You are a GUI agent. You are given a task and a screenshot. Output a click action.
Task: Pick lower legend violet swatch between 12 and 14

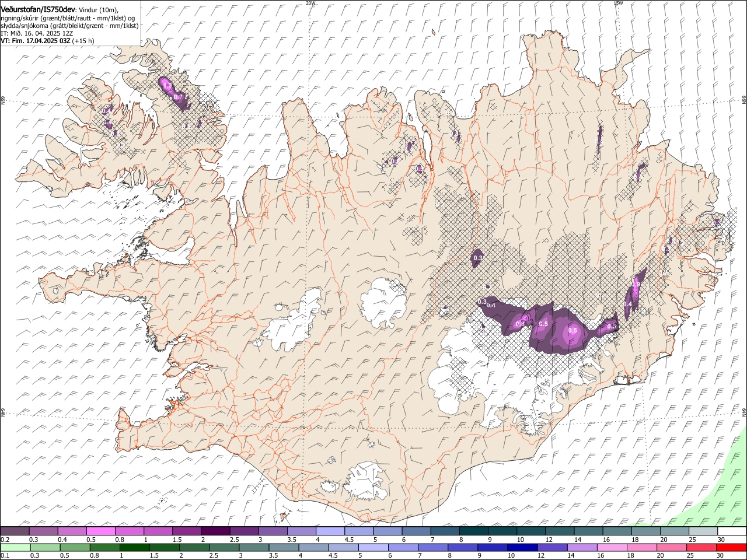pos(552,547)
